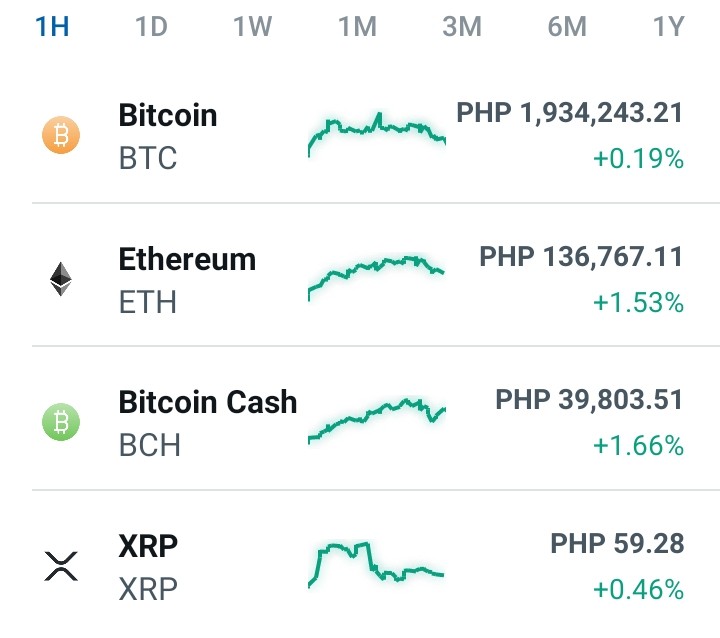The image size is (720, 638).
Task: Tap the Ethereum price PHP 136,767.11
Action: [581, 256]
